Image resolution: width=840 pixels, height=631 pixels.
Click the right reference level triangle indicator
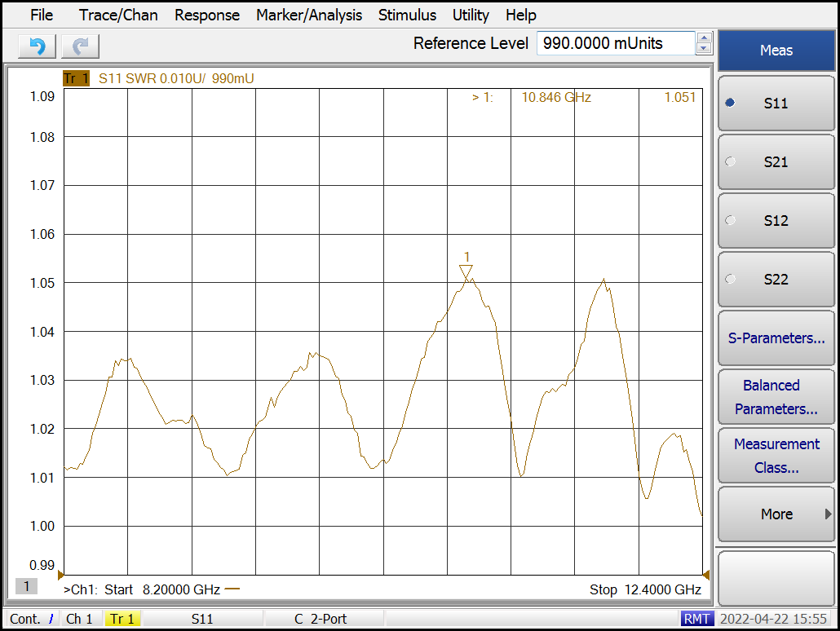706,575
